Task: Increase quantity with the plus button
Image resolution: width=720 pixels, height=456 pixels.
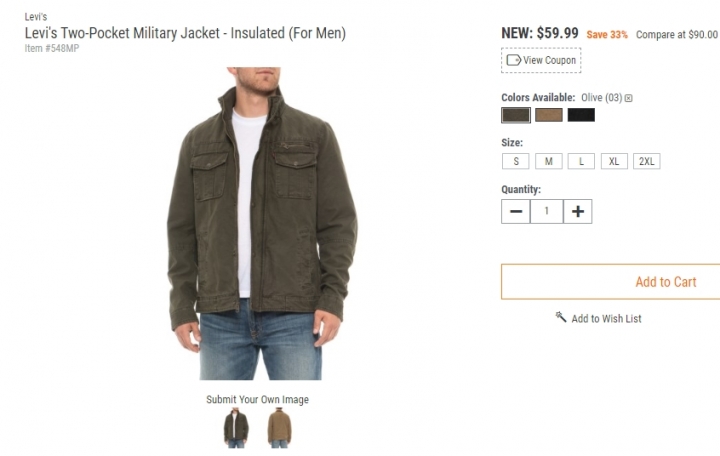Action: point(578,212)
